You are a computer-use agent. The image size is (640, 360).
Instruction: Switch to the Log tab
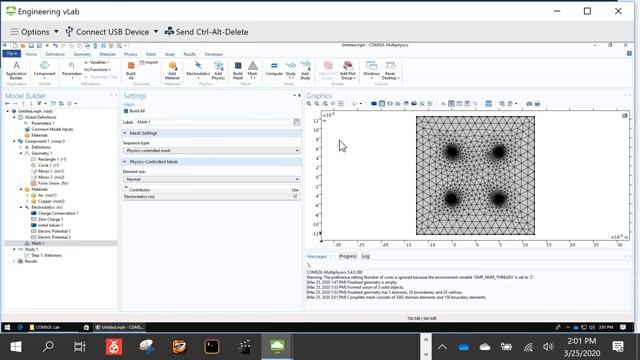366,256
